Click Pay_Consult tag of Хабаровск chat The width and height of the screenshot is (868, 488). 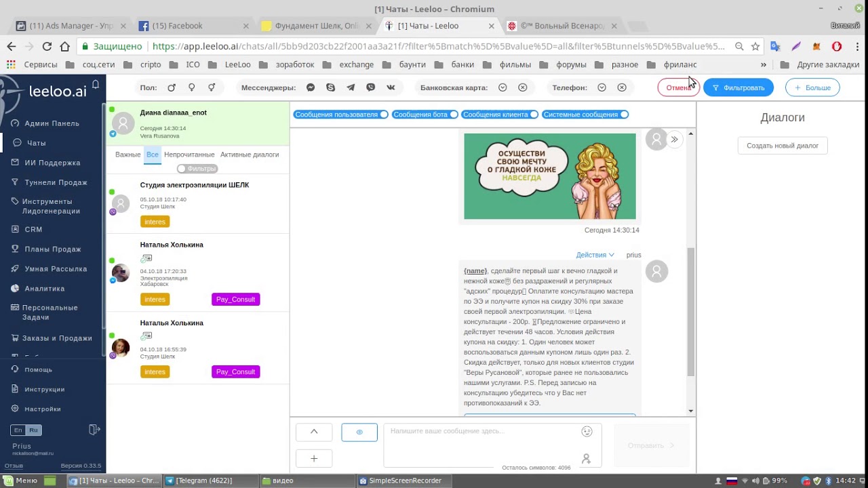pos(235,300)
